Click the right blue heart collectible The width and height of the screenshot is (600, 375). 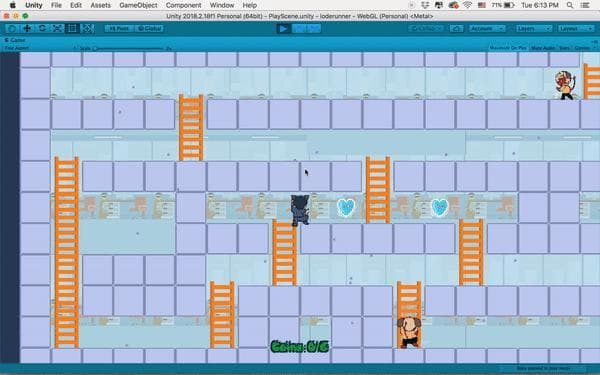click(x=439, y=208)
